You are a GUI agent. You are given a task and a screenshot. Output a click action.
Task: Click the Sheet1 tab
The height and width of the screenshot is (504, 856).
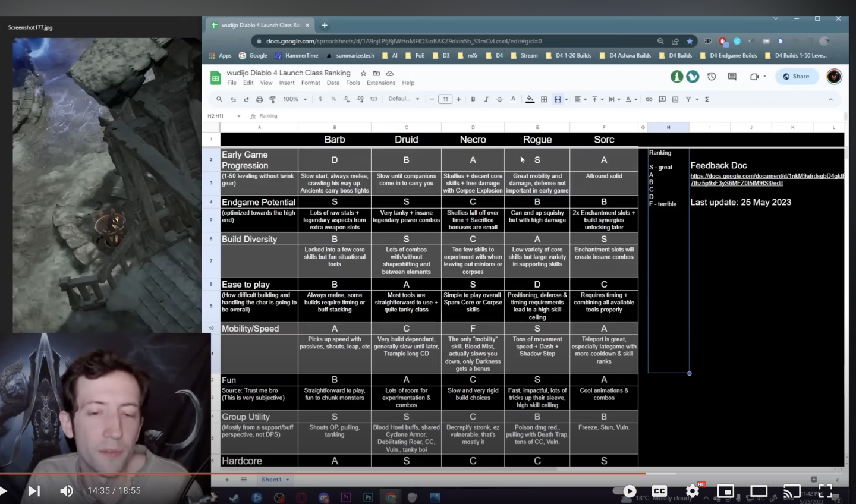[275, 480]
